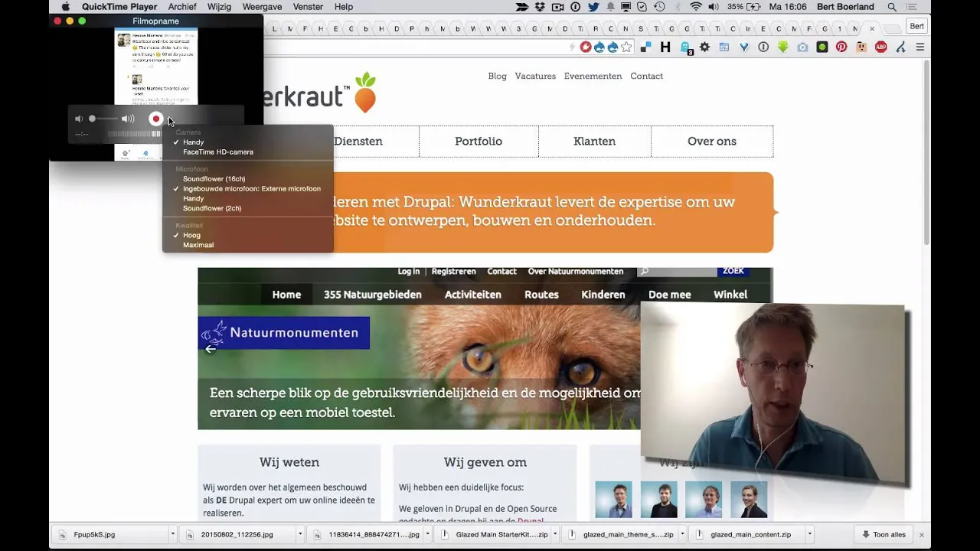Screen dimensions: 980x551
Task: Click the green download arrow extension
Action: 782,47
